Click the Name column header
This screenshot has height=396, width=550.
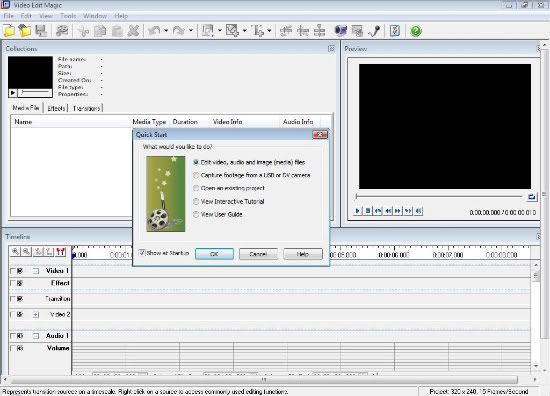click(70, 122)
